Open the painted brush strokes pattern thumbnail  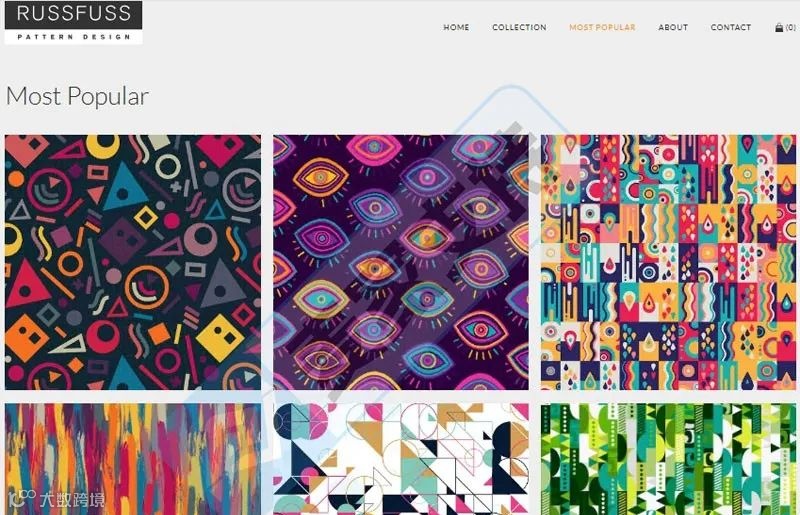[x=133, y=459]
